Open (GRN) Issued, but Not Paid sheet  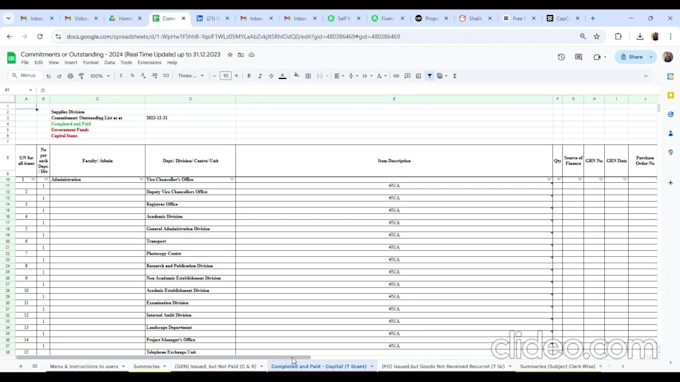pos(216,366)
